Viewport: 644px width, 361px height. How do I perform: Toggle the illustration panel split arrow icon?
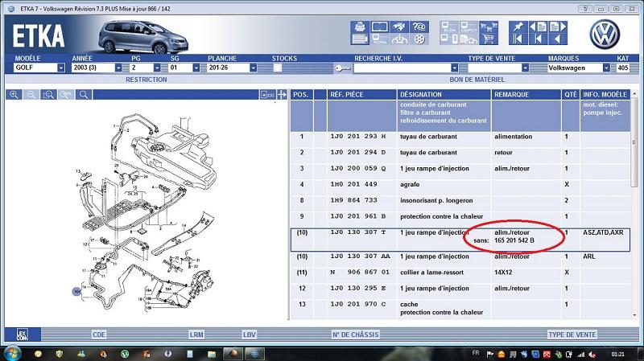pyautogui.click(x=283, y=95)
